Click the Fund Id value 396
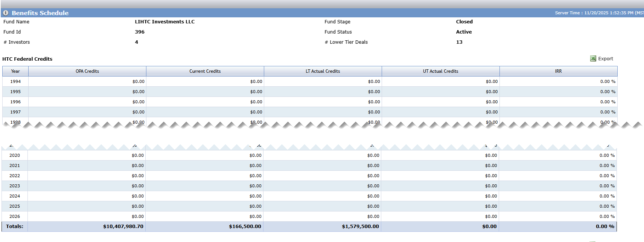 (x=140, y=32)
